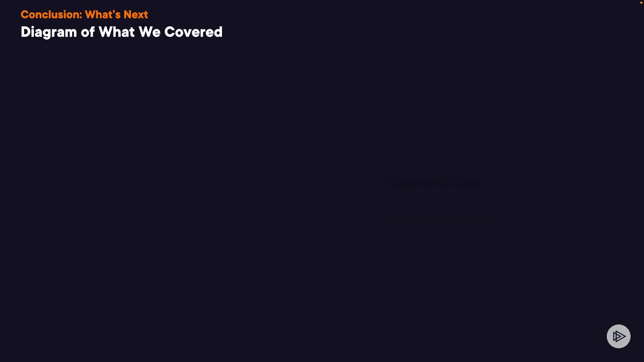Click the faint horizontal line below faded text
Screen dimensions: 644x362
pyautogui.click(x=433, y=221)
